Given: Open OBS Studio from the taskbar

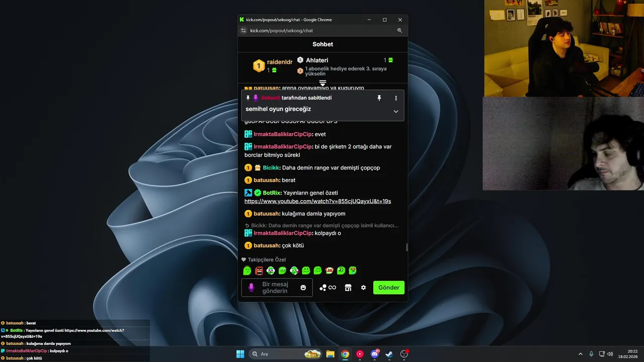Looking at the screenshot, I should (x=404, y=354).
